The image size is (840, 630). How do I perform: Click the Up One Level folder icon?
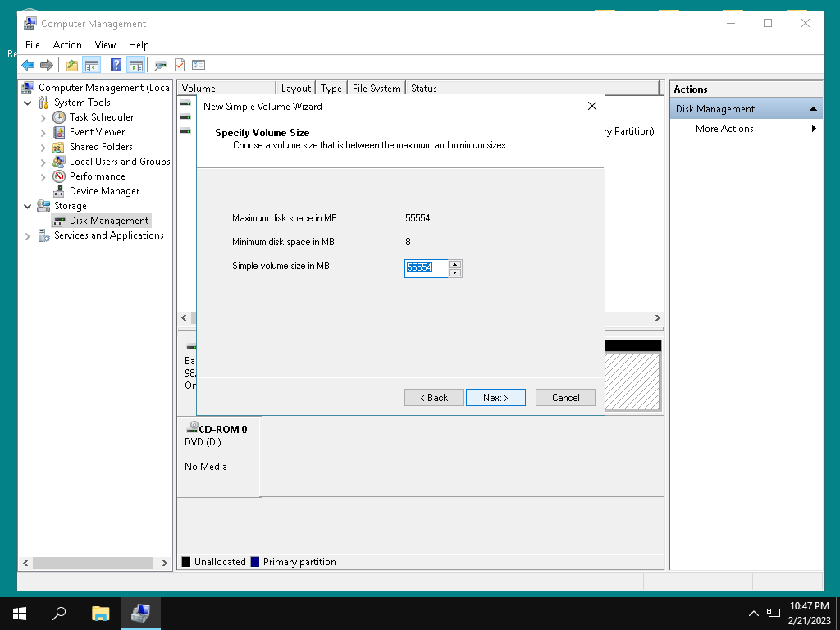pos(72,66)
